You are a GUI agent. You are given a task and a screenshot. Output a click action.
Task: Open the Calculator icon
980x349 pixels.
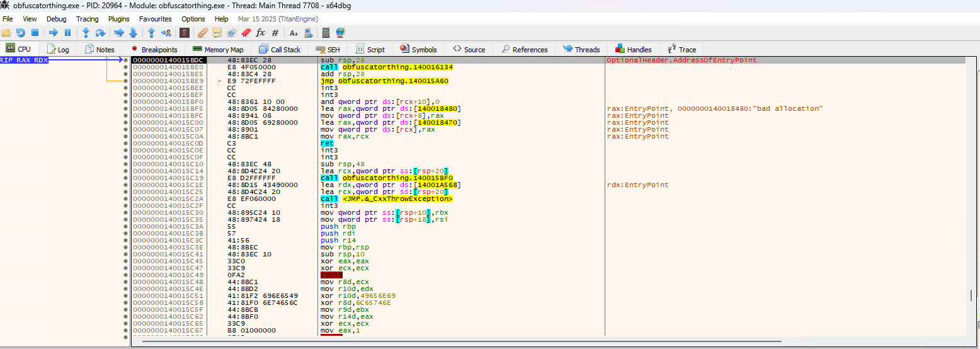(326, 32)
